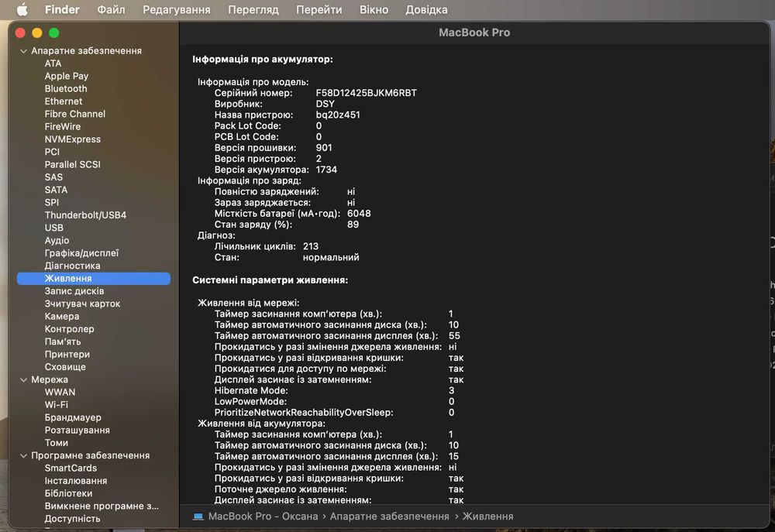Screen dimensions: 775x532
Task: Select Пам'ять in the sidebar
Action: (x=62, y=342)
